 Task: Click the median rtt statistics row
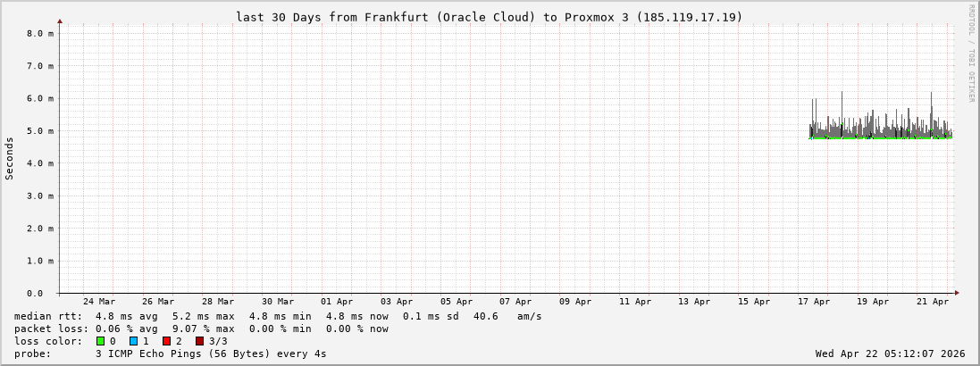point(278,316)
